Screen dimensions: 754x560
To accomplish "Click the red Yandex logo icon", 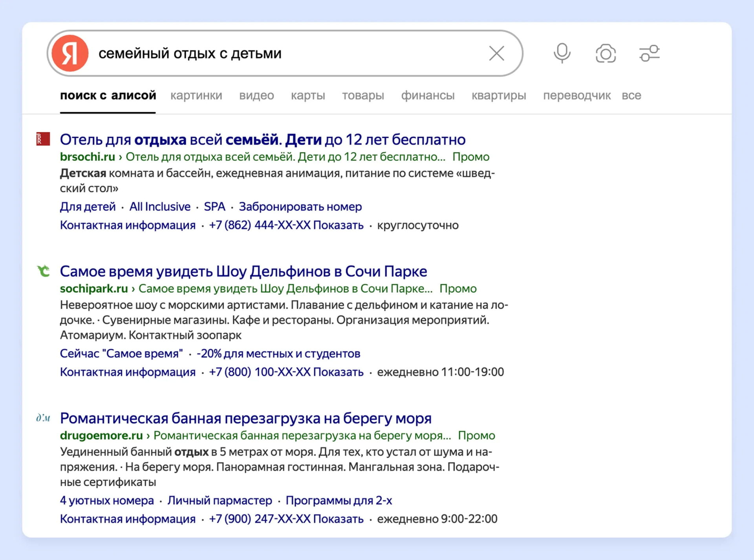I will click(70, 53).
